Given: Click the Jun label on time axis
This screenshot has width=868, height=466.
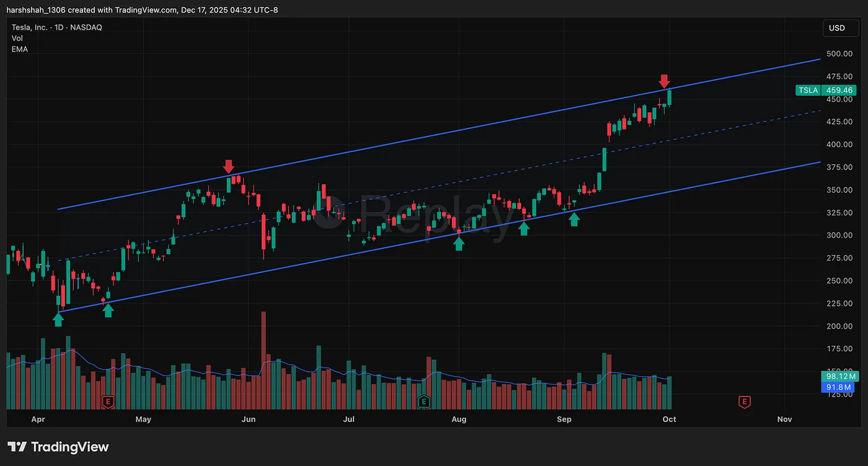Looking at the screenshot, I should click(x=249, y=419).
